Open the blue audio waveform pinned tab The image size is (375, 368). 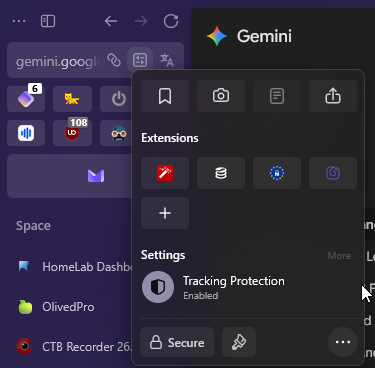pyautogui.click(x=26, y=133)
